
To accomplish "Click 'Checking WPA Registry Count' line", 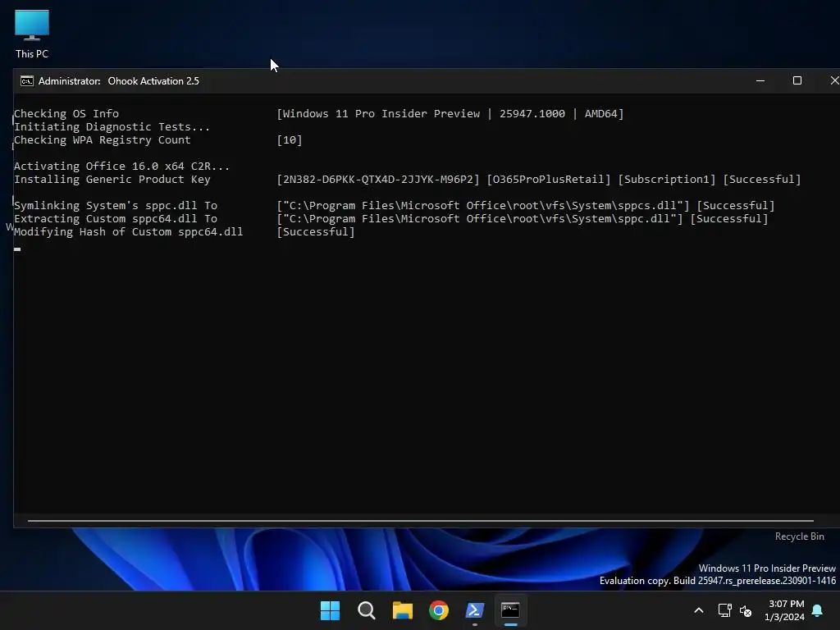I will (103, 139).
